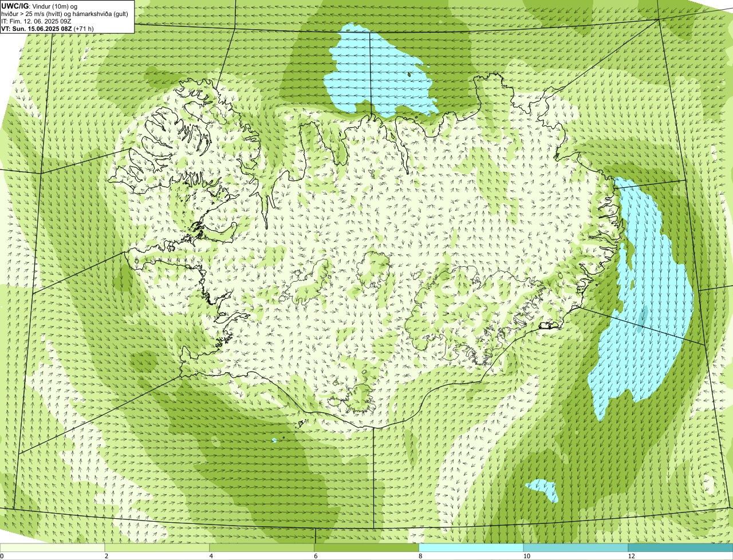Click the small cyan patch in the southeast sea

(x=543, y=490)
